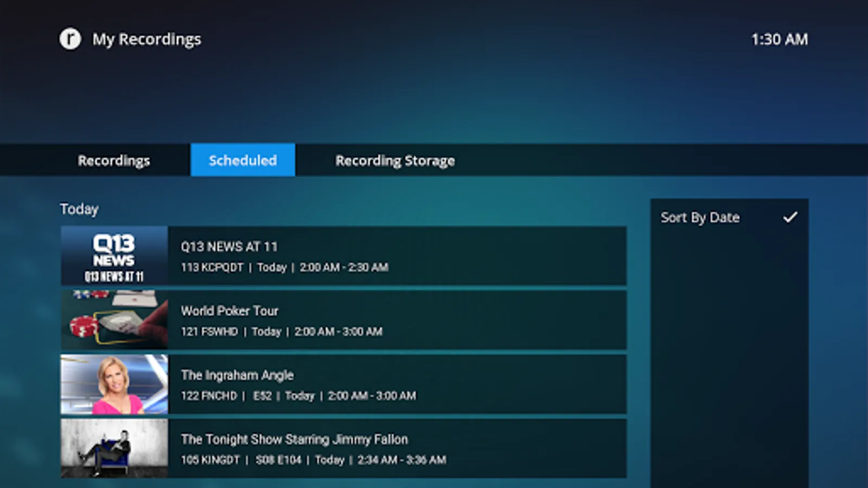Click the Sort By Date checkmark
Viewport: 868px width, 488px height.
pyautogui.click(x=790, y=217)
